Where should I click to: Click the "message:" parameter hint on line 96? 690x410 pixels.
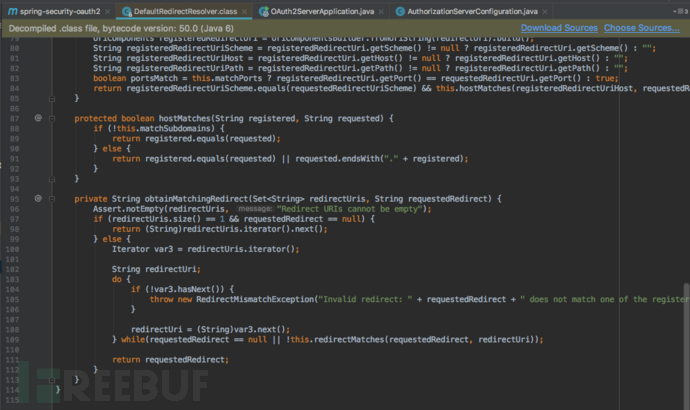(255, 209)
